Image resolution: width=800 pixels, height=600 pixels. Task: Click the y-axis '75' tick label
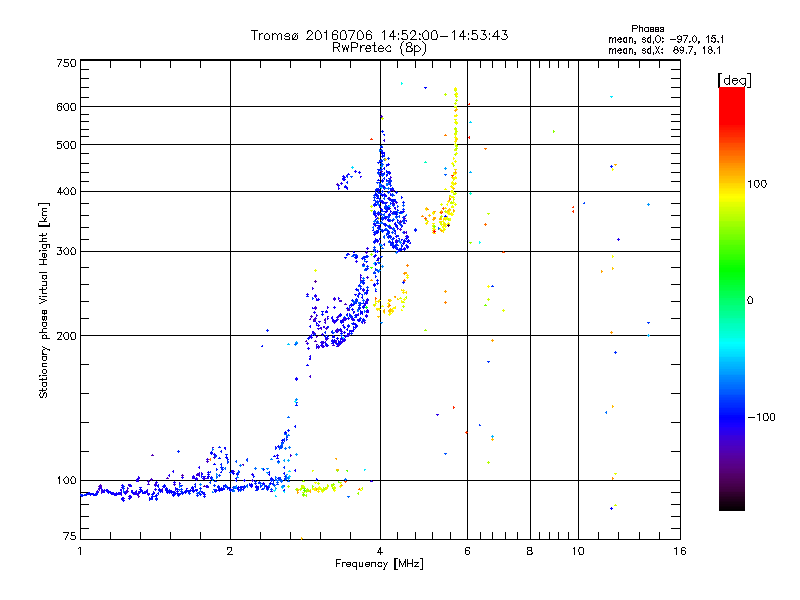pos(70,536)
